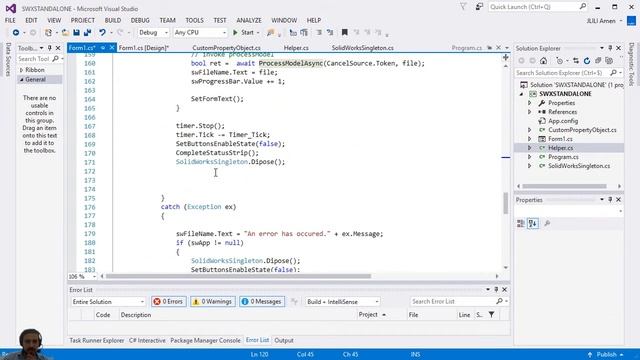640x360 pixels.
Task: Click the editor horizontal scrollbar thumb
Action: coord(238,276)
